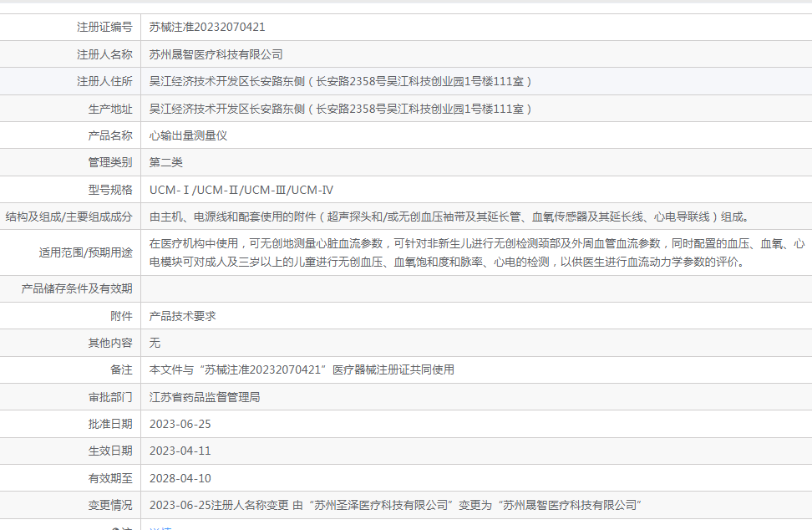Click the 其他内容 label
This screenshot has width=812, height=530.
click(110, 343)
